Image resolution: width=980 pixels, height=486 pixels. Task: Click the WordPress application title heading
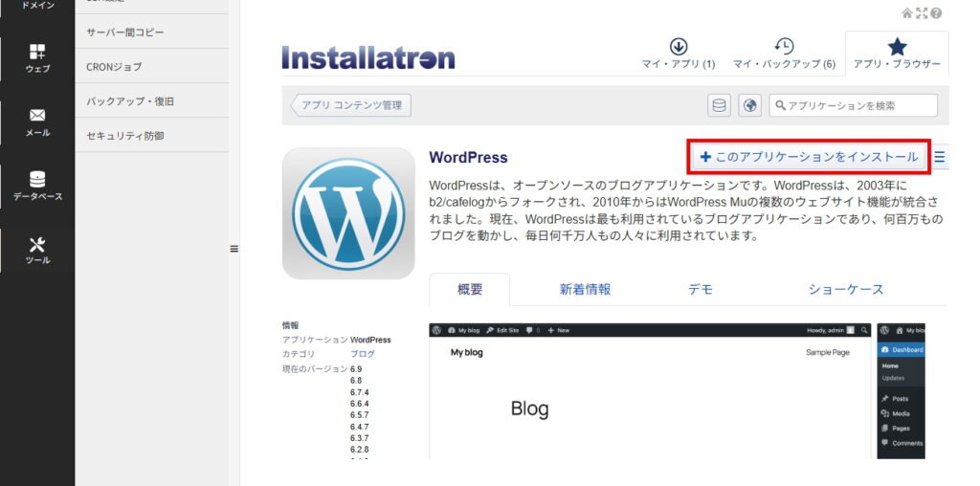point(468,158)
